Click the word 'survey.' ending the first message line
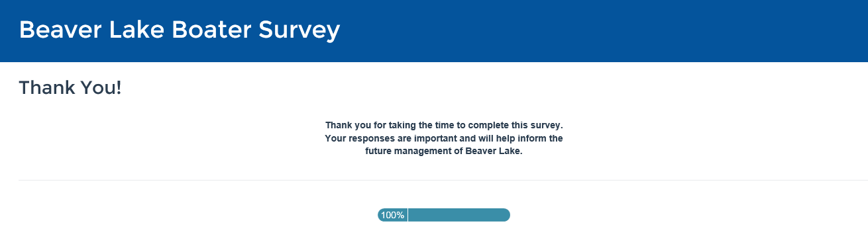 (x=545, y=126)
